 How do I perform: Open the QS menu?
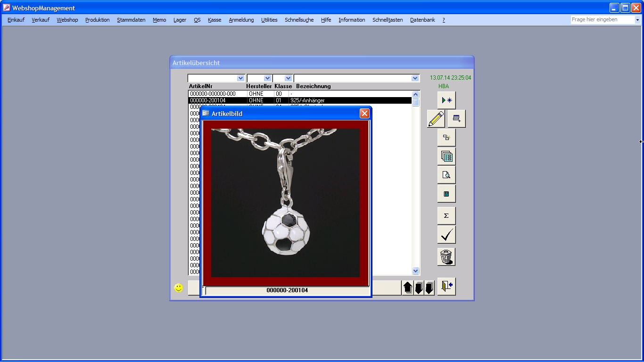point(197,20)
